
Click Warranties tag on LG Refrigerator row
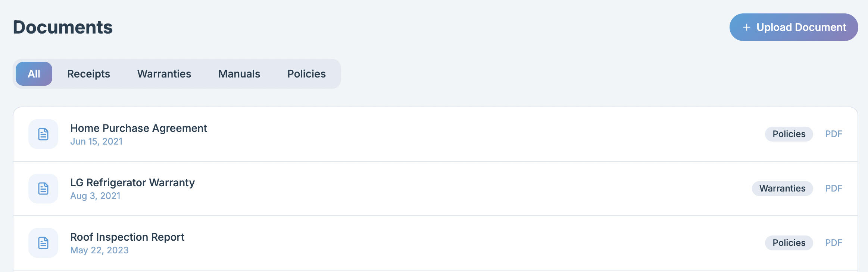click(x=782, y=189)
